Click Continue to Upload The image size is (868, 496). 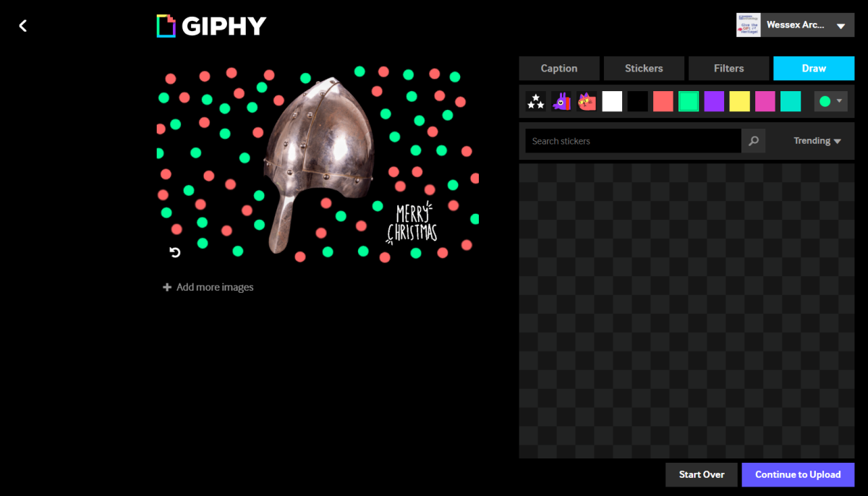tap(798, 475)
